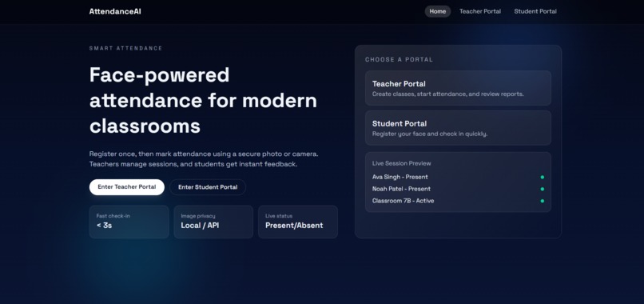Click the AttendanceAI logo text
The width and height of the screenshot is (644, 304).
[115, 11]
